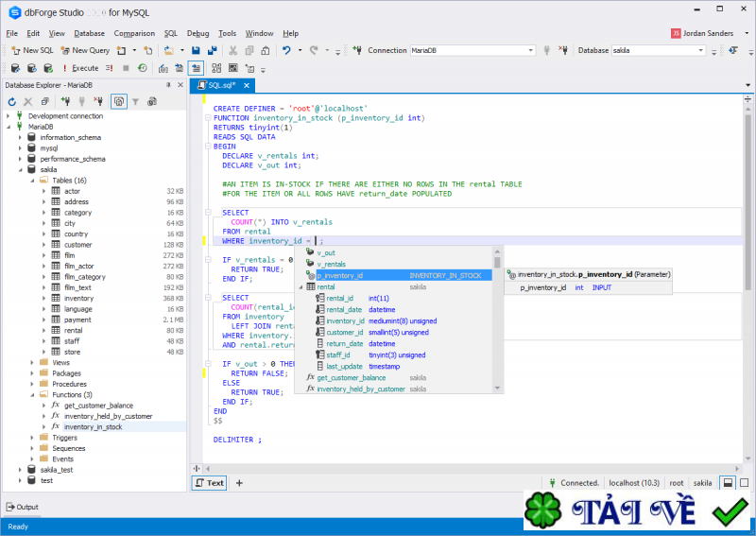Click the new connection plug icon in Database Explorer
This screenshot has width=756, height=536.
[64, 101]
